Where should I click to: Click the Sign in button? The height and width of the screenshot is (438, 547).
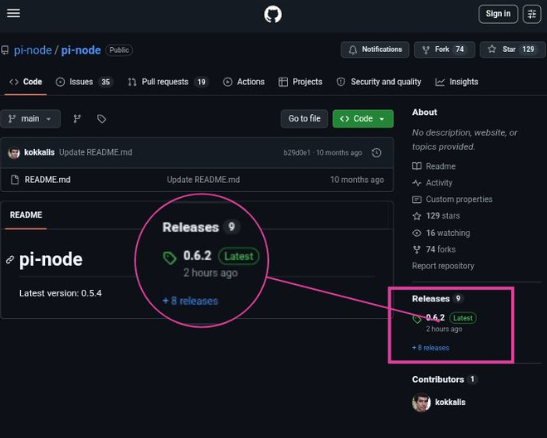point(498,14)
